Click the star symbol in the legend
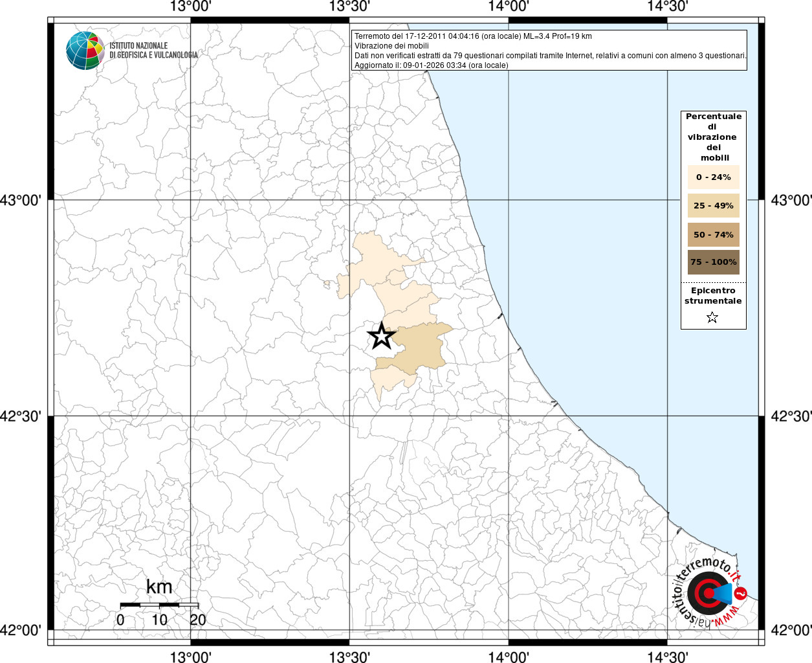 click(712, 317)
